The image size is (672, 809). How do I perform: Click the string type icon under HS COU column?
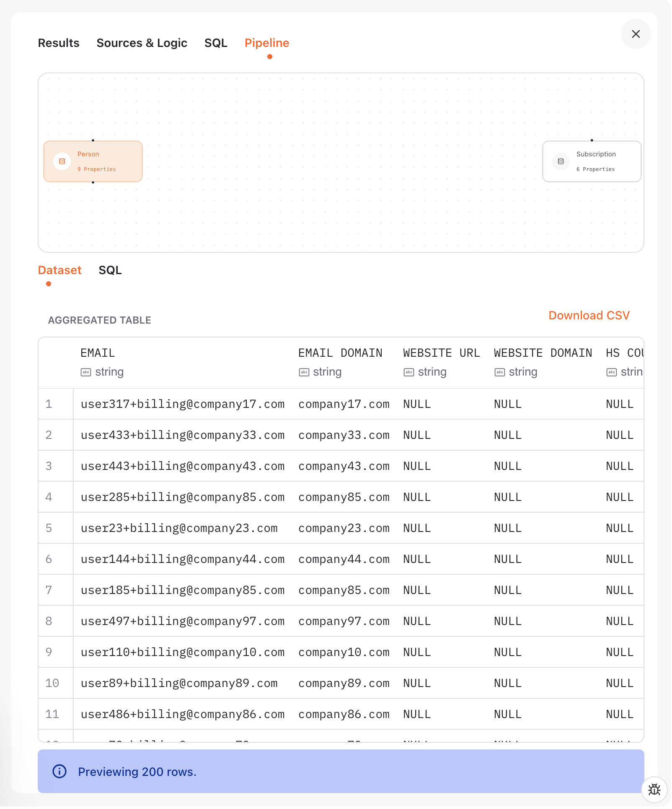[612, 372]
